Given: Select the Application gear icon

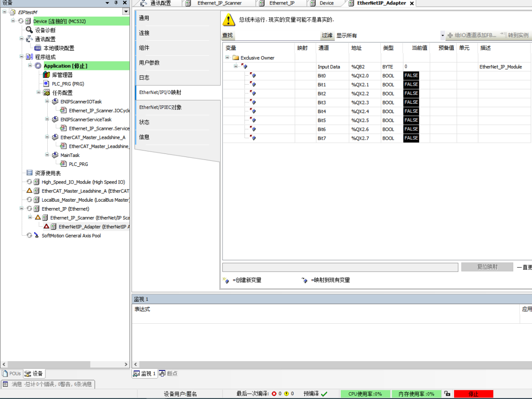Looking at the screenshot, I should 38,66.
